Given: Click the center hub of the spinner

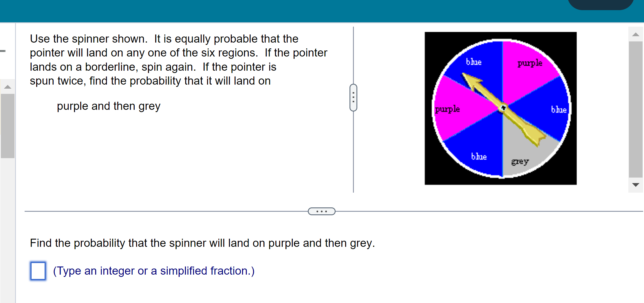Looking at the screenshot, I should pyautogui.click(x=503, y=108).
